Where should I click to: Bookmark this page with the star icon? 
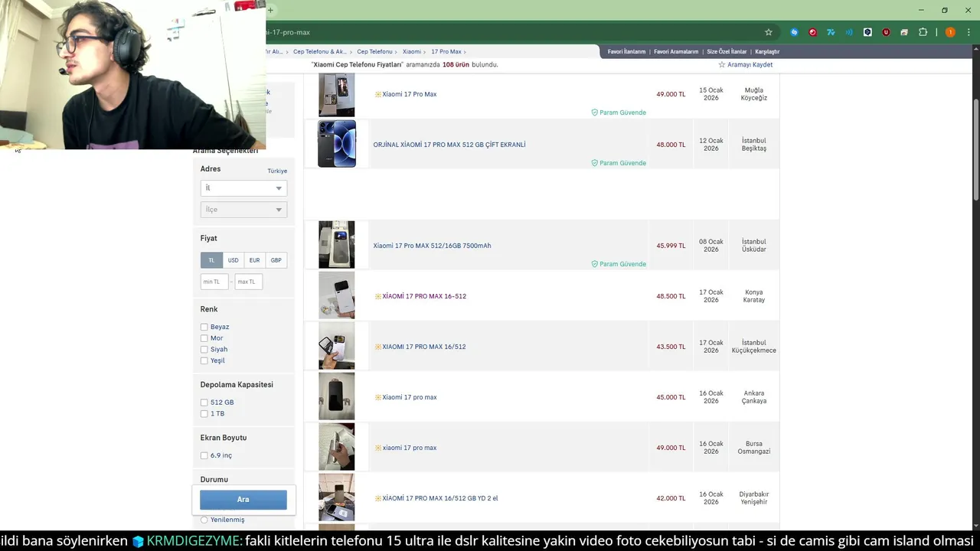point(769,32)
